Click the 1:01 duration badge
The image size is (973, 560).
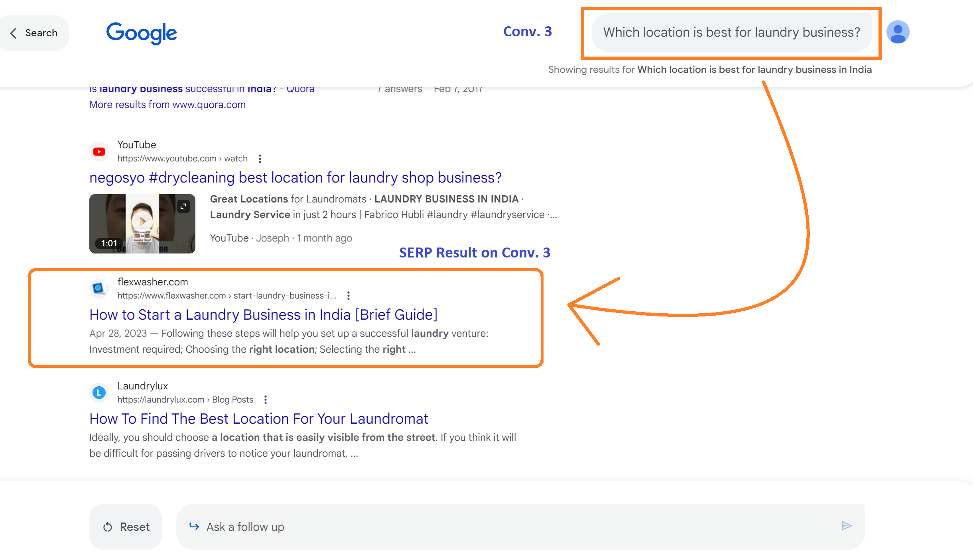(x=109, y=243)
